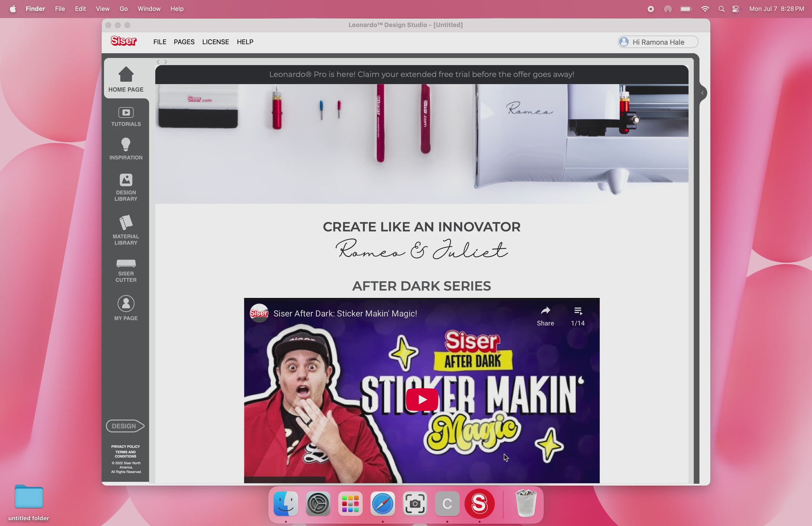Screen dimensions: 812x526
Task: Click the back navigation chevron
Action: click(158, 62)
